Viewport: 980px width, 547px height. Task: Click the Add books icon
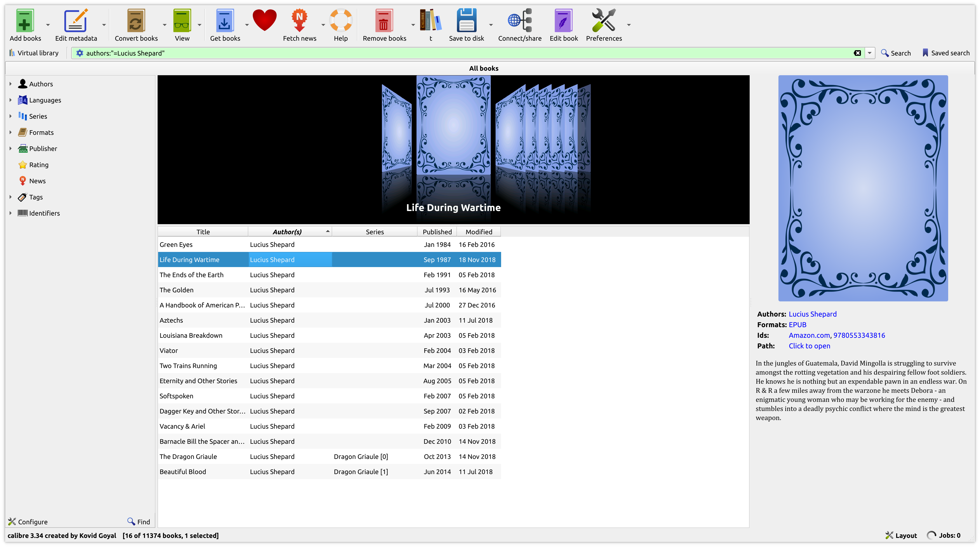click(x=25, y=21)
